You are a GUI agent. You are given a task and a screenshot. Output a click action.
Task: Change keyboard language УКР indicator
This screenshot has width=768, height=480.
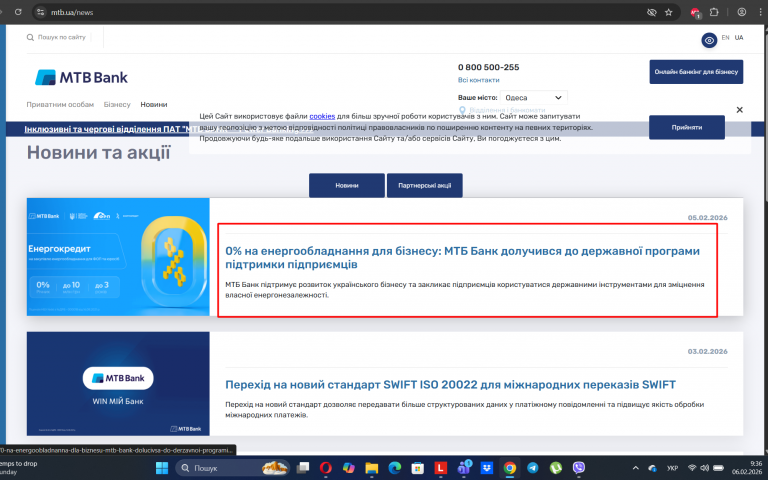[x=672, y=468]
